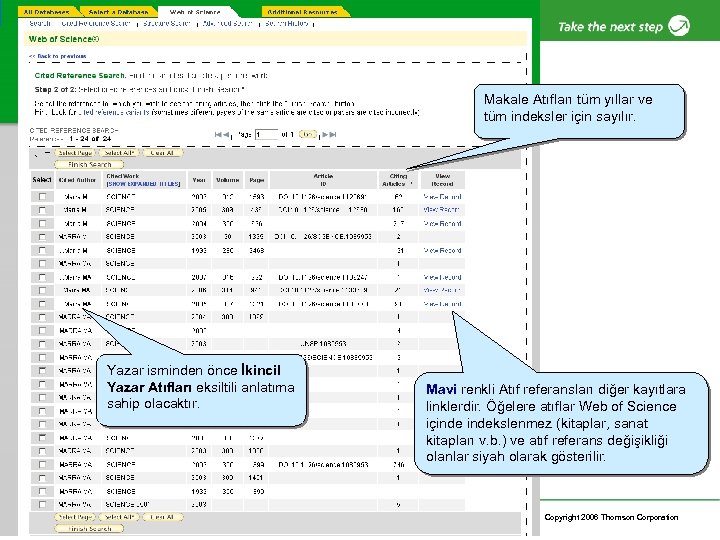
Task: Check the third result row with 217 citations
Action: [42, 224]
